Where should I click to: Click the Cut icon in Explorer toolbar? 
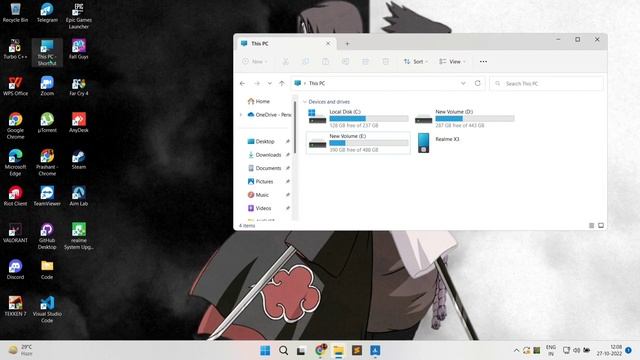285,62
